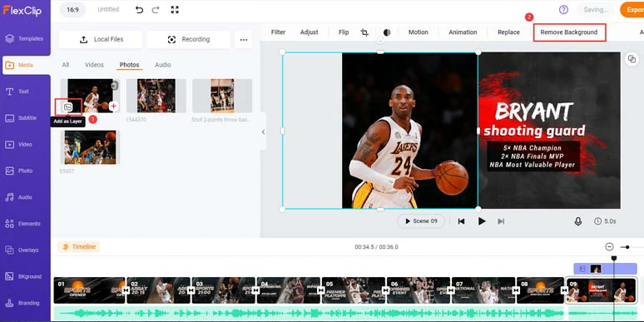Select the crop tool icon
The height and width of the screenshot is (322, 644).
(x=364, y=32)
